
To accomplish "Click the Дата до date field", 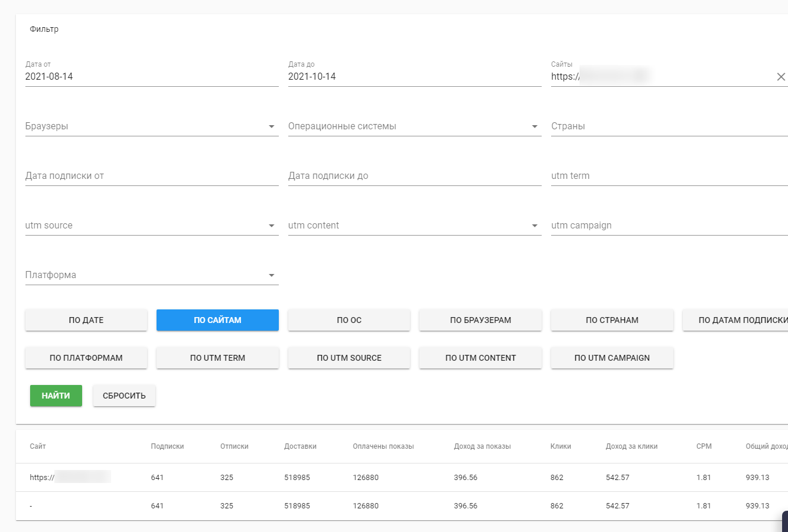I will (x=414, y=77).
